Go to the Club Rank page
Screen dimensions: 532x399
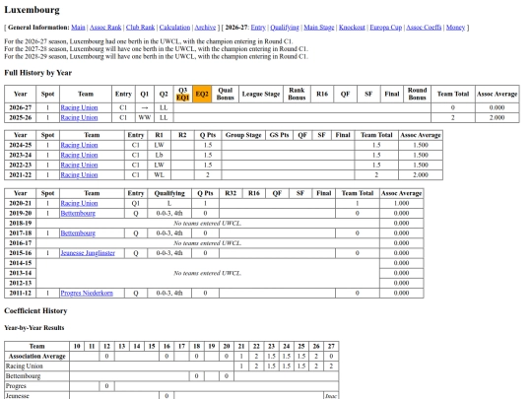click(x=140, y=28)
